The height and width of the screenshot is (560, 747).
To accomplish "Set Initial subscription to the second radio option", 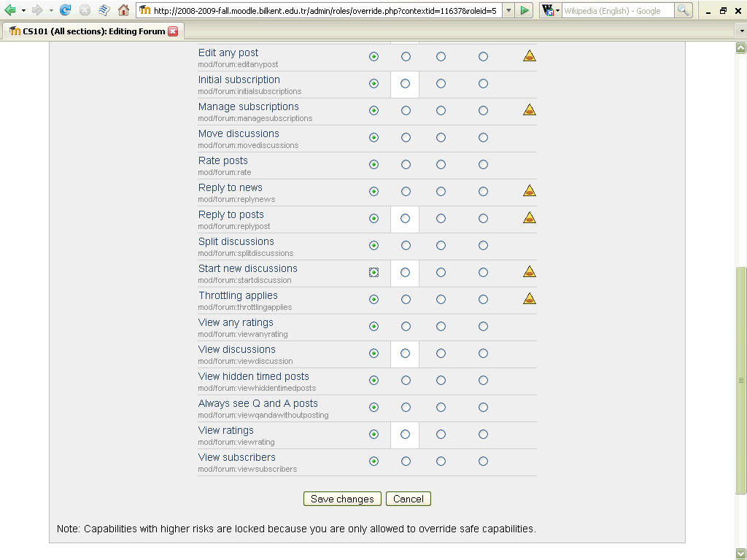I will coord(405,84).
